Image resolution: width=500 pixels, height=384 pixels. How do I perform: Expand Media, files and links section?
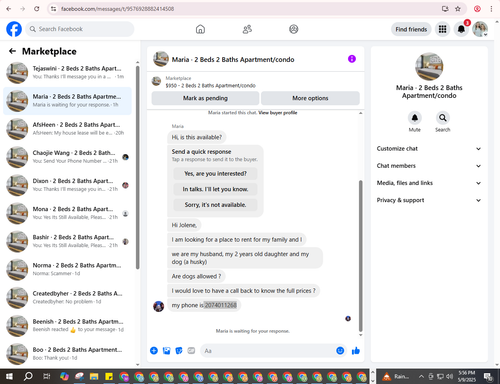(429, 183)
